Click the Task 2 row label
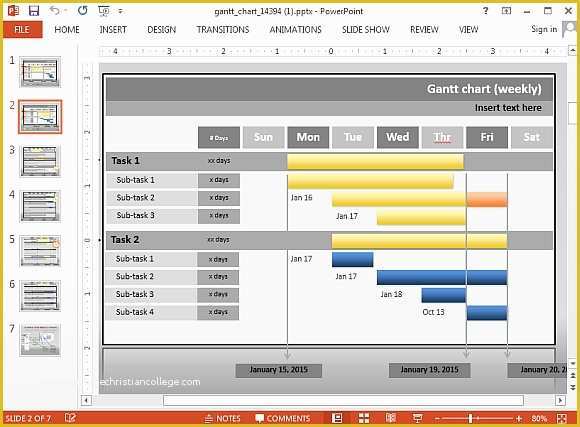 pos(125,240)
